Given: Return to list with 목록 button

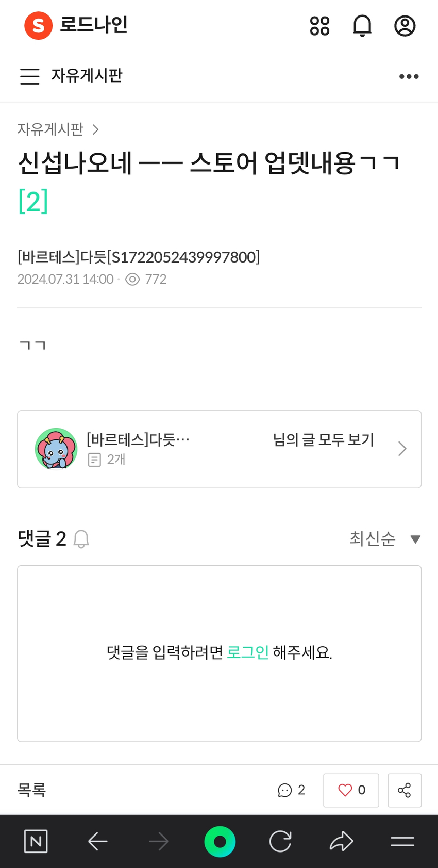Looking at the screenshot, I should click(32, 790).
